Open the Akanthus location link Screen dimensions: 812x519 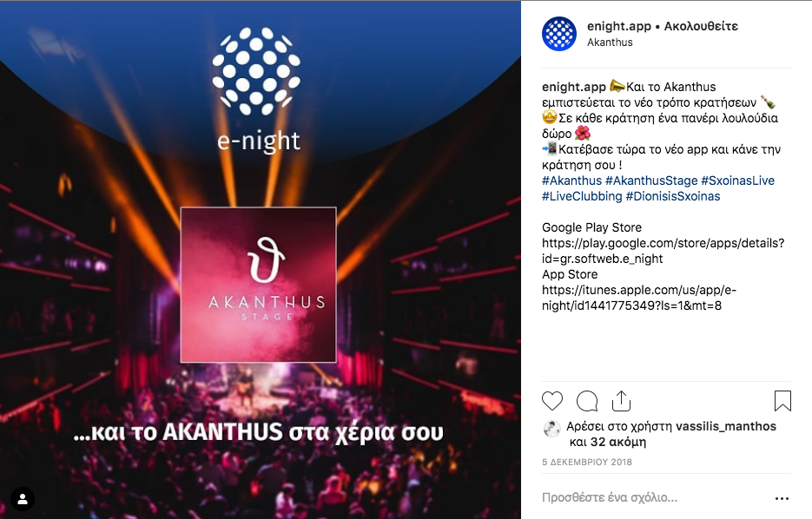(x=610, y=43)
